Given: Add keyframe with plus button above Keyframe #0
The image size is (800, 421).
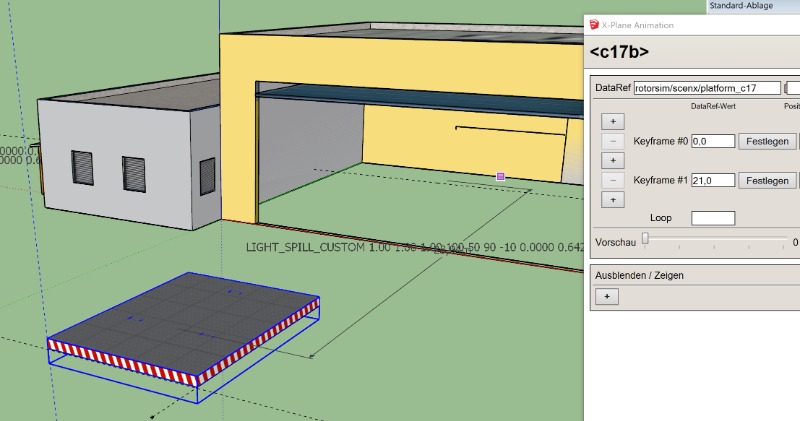Looking at the screenshot, I should click(610, 121).
